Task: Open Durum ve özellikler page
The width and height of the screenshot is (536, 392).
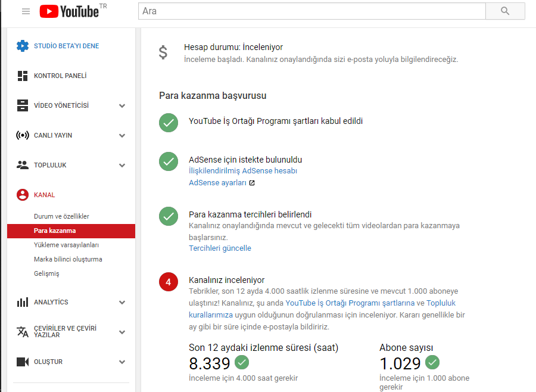Action: [61, 216]
